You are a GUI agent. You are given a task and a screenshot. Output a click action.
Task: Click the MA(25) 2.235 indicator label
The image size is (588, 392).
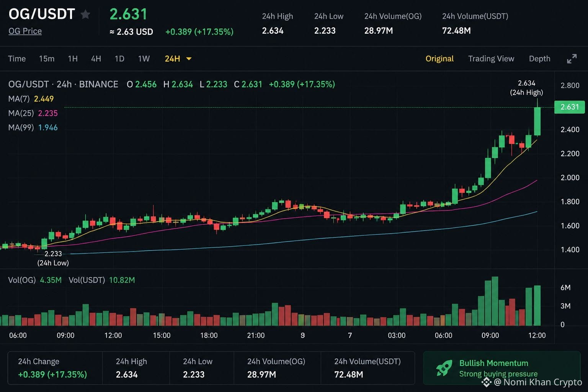[x=33, y=113]
